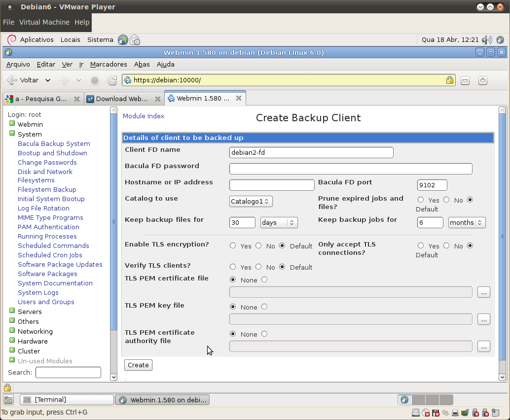The image size is (510, 420).
Task: Browse for TLS PEM certificate file
Action: (x=484, y=292)
